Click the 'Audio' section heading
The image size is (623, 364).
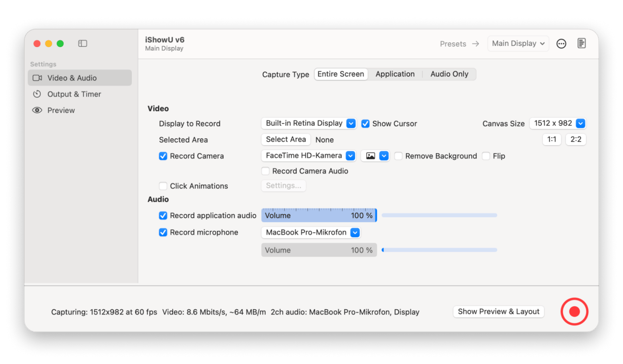158,199
